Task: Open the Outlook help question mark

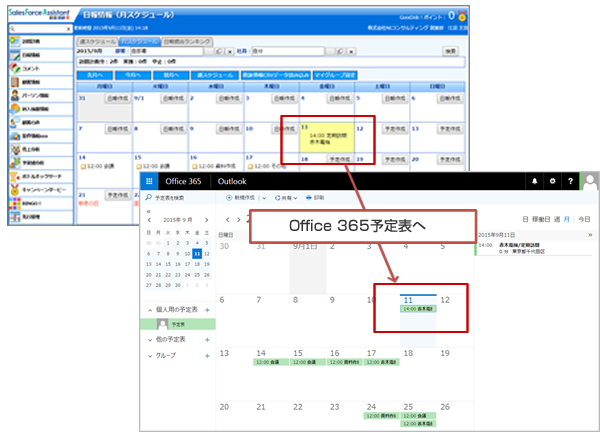Action: point(570,181)
